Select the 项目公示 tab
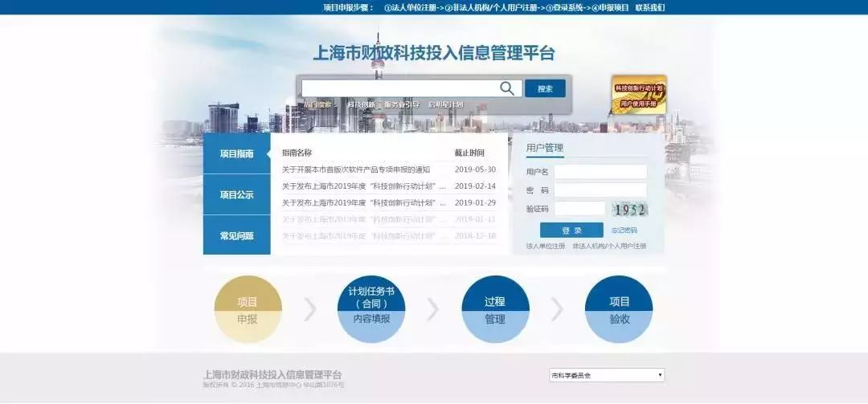This screenshot has height=404, width=868. click(x=237, y=195)
